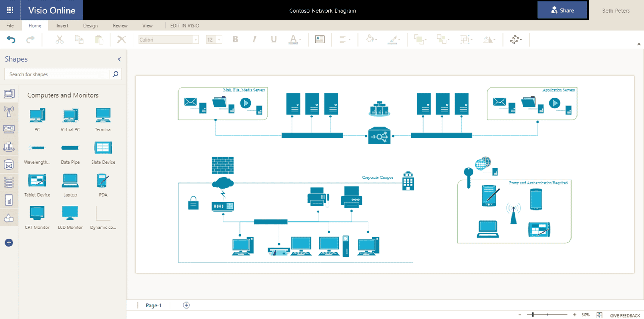Open the app launcher grid icon
Screen dimensions: 644x319
click(x=10, y=10)
